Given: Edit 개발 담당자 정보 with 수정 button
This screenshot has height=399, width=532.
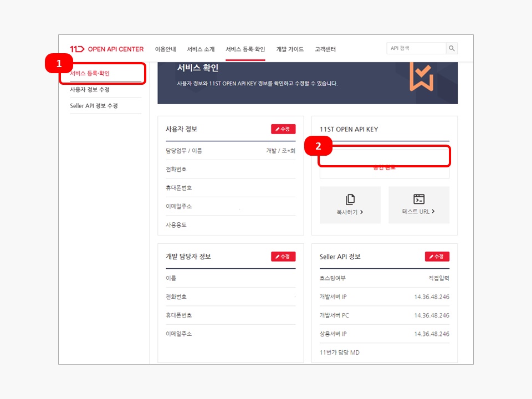Looking at the screenshot, I should [x=283, y=257].
